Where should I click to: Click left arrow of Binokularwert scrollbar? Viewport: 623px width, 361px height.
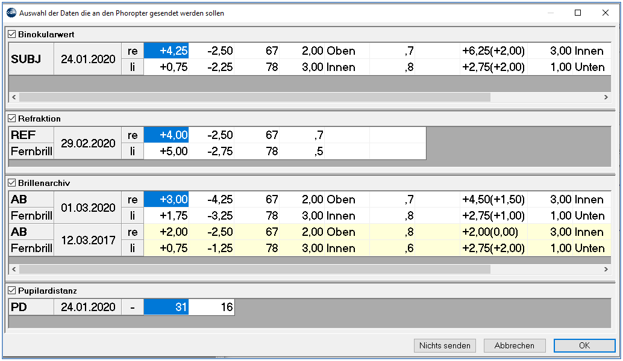14,97
